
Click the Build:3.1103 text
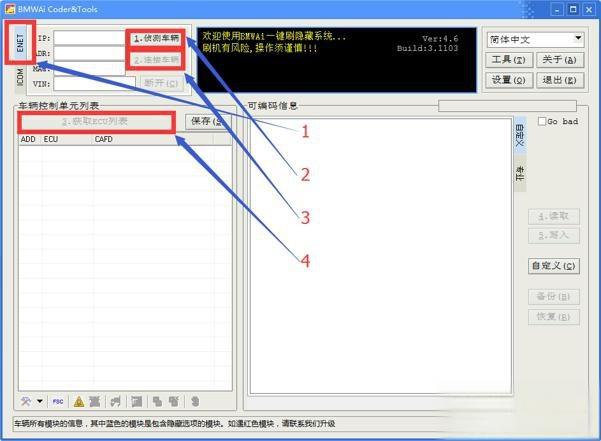coord(427,49)
